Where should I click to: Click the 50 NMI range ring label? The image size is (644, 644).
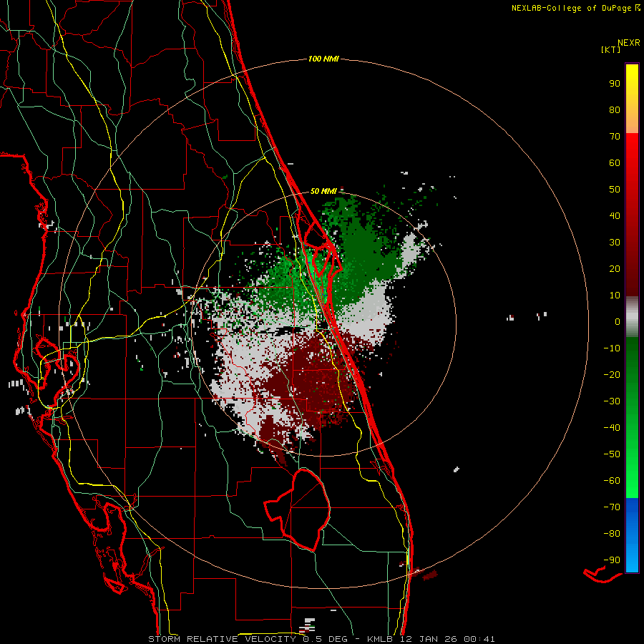pyautogui.click(x=323, y=191)
